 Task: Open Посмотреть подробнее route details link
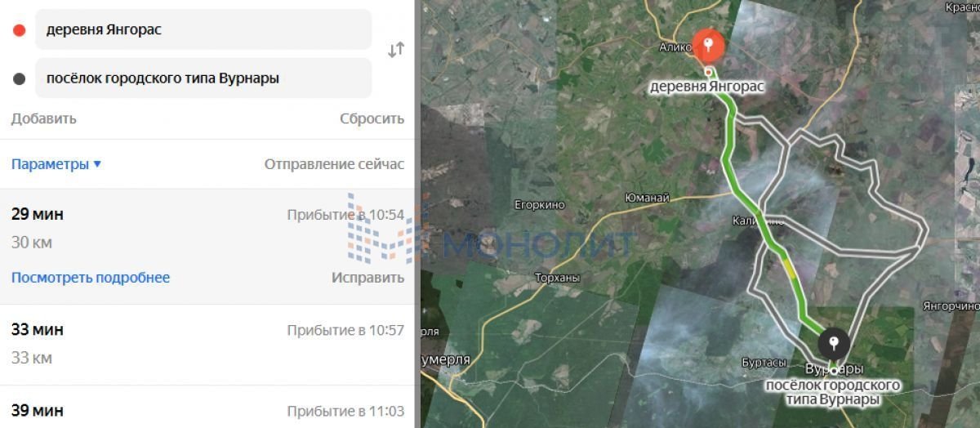tap(91, 278)
